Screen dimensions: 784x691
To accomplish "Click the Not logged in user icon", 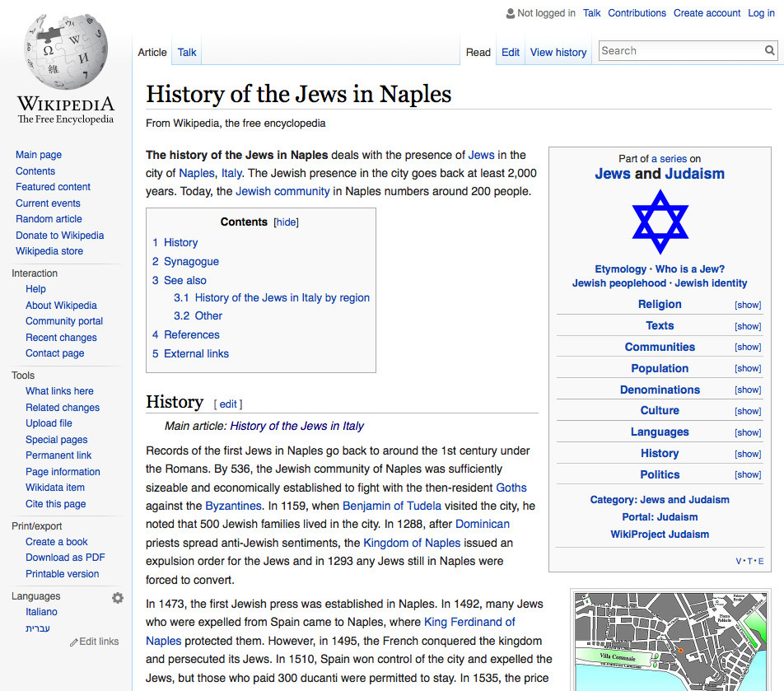I will (x=510, y=13).
